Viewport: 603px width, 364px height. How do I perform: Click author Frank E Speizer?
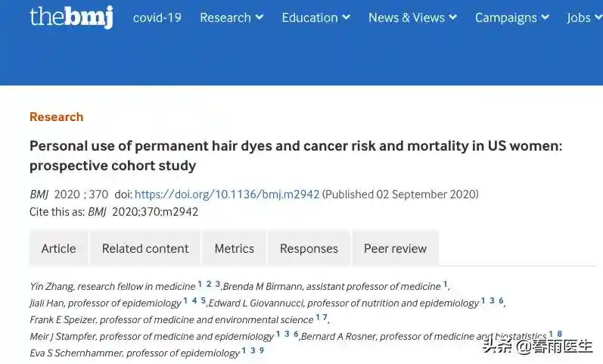62,319
